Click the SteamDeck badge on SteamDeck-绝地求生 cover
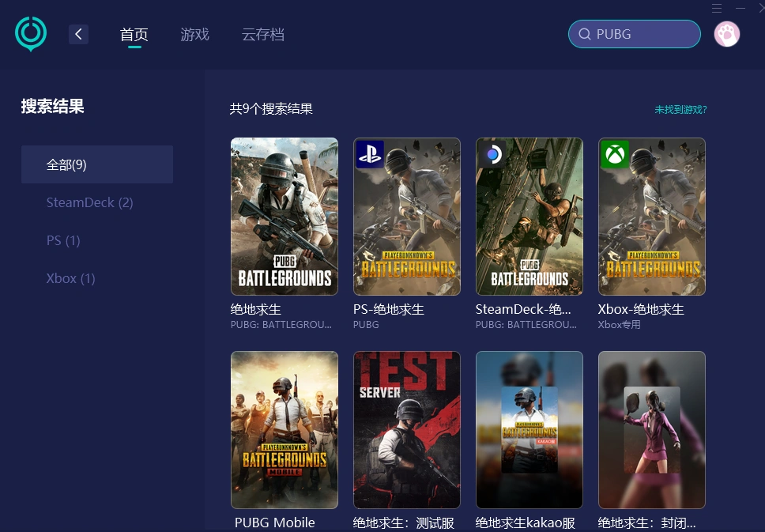 (x=492, y=154)
